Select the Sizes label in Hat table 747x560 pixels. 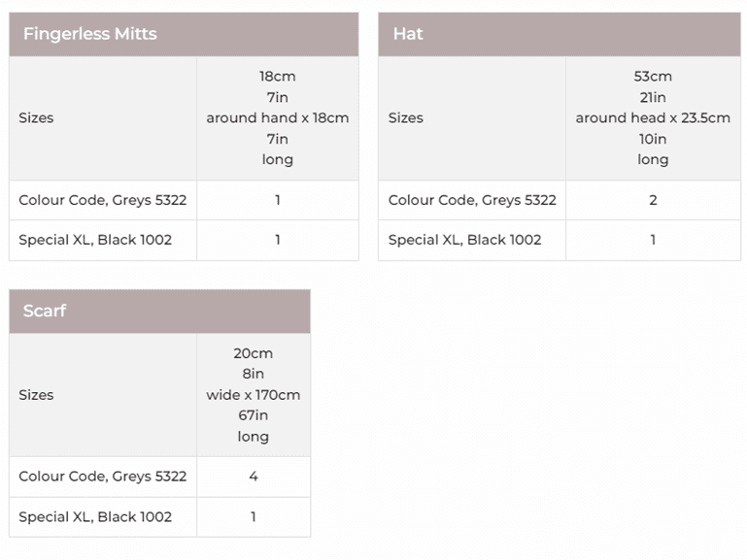[405, 118]
